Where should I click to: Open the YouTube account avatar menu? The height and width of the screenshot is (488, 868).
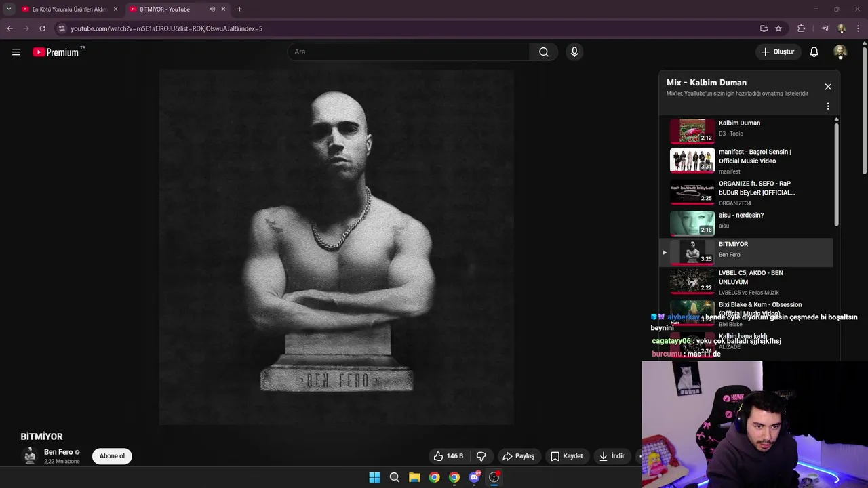840,52
